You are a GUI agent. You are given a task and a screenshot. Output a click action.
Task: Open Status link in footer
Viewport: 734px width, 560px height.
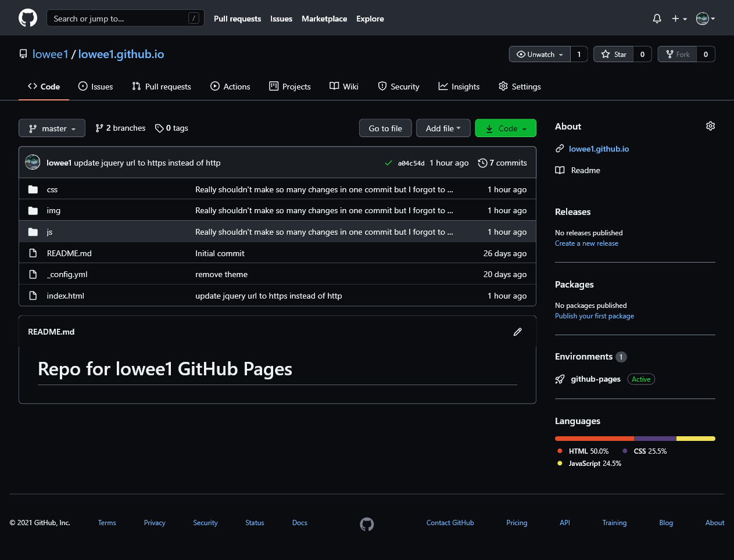[255, 523]
